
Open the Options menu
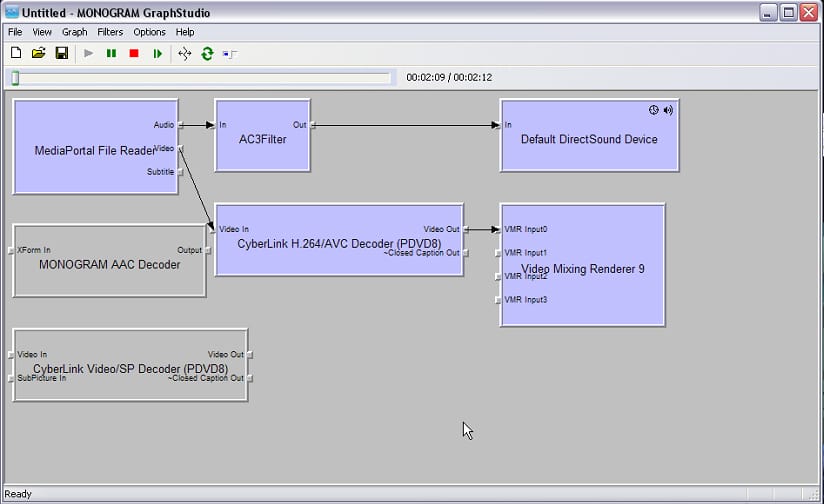[149, 32]
